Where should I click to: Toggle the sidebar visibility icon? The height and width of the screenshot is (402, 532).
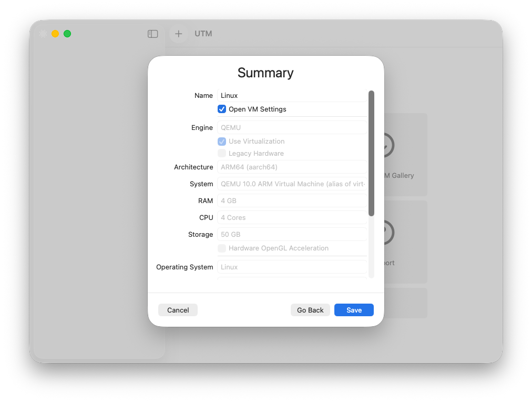(x=153, y=34)
